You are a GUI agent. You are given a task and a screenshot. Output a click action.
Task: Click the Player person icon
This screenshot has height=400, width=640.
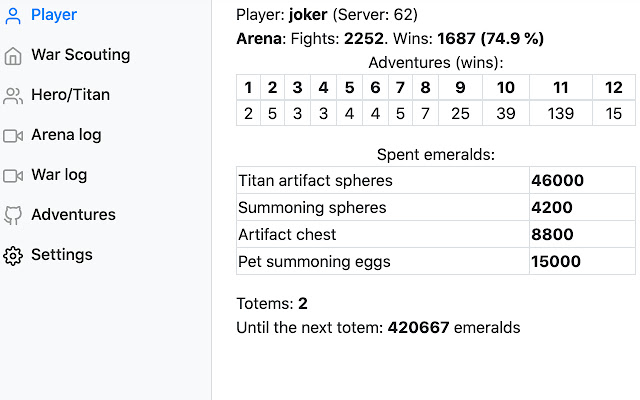[13, 15]
